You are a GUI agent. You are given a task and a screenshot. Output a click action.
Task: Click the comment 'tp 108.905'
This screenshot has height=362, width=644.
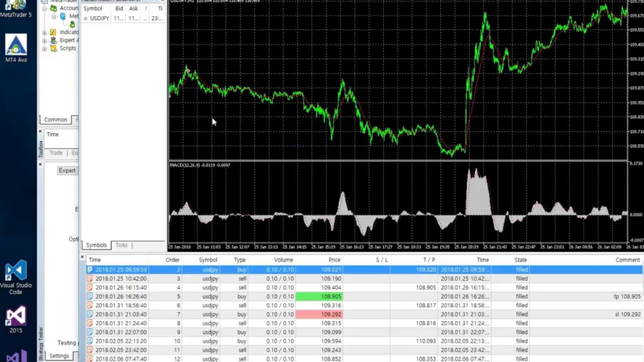(627, 297)
